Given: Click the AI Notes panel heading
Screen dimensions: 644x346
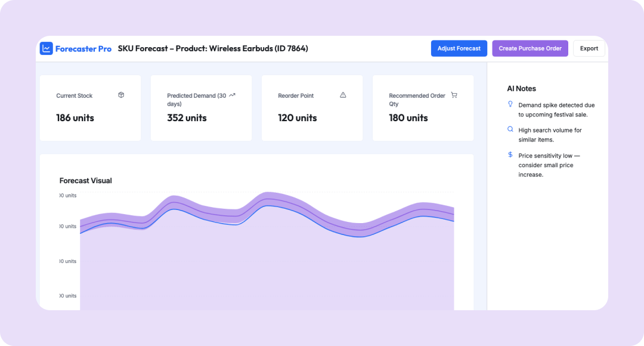Looking at the screenshot, I should pyautogui.click(x=521, y=88).
